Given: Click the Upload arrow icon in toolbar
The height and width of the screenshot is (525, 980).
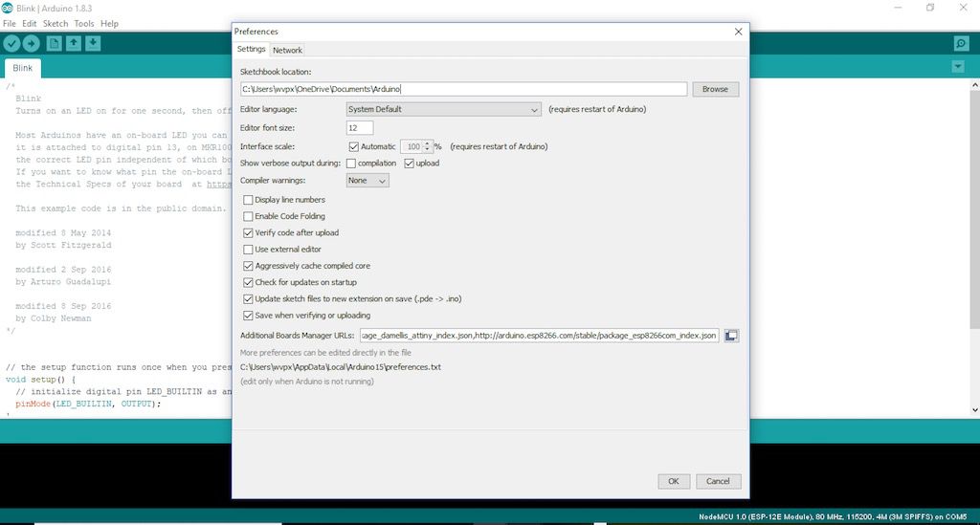Looking at the screenshot, I should pos(32,43).
